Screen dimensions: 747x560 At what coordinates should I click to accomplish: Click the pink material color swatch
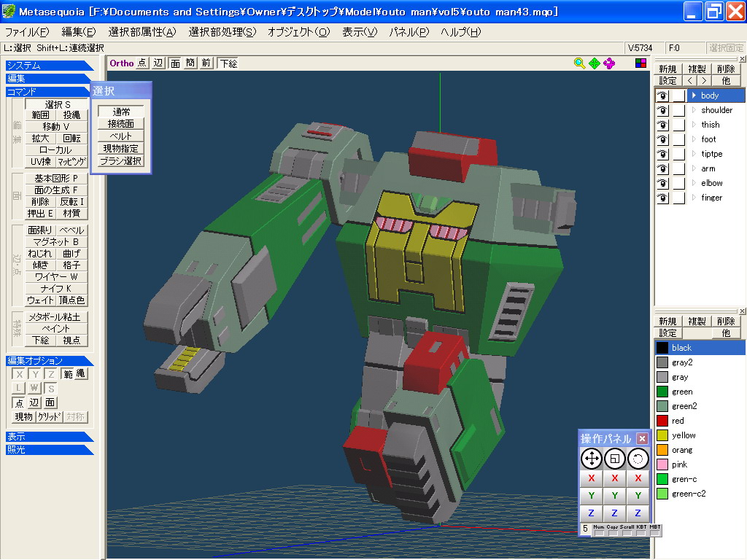pyautogui.click(x=662, y=464)
